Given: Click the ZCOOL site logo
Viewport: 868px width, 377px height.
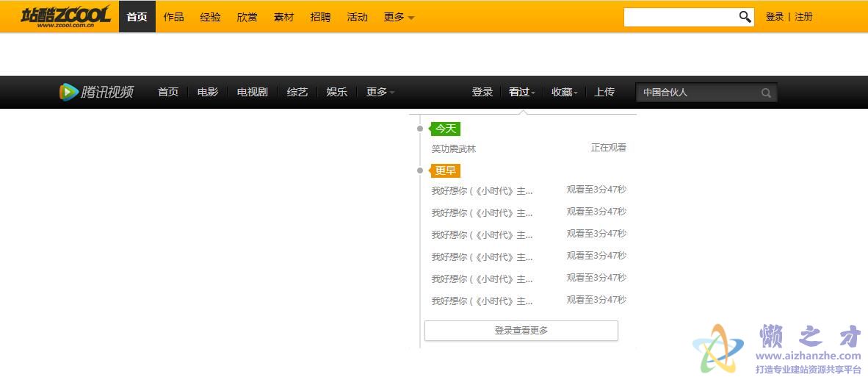Looking at the screenshot, I should (x=66, y=16).
